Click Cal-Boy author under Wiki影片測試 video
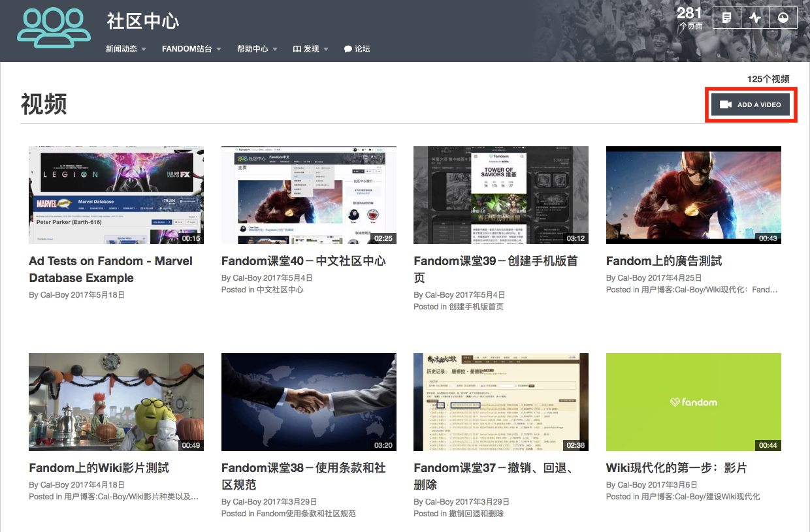 (55, 485)
